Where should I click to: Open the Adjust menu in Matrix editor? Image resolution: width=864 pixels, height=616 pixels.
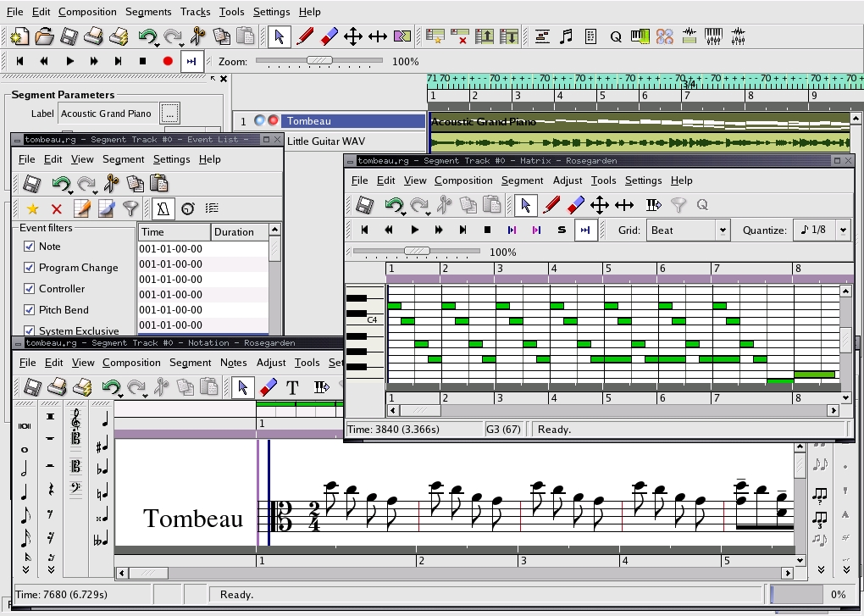[567, 180]
